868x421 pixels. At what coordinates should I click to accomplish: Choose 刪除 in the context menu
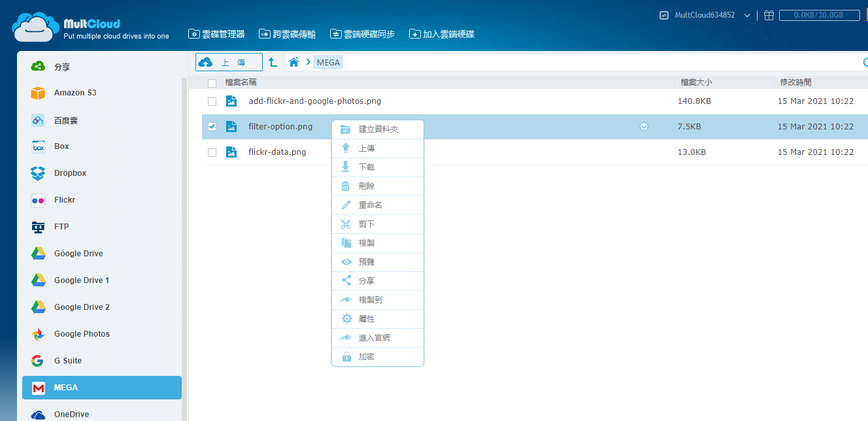(378, 186)
